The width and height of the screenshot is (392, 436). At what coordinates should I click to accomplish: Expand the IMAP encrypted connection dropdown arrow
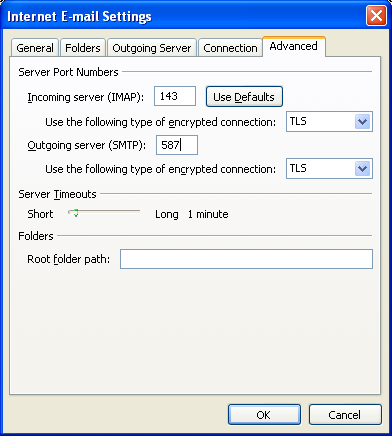tap(363, 122)
